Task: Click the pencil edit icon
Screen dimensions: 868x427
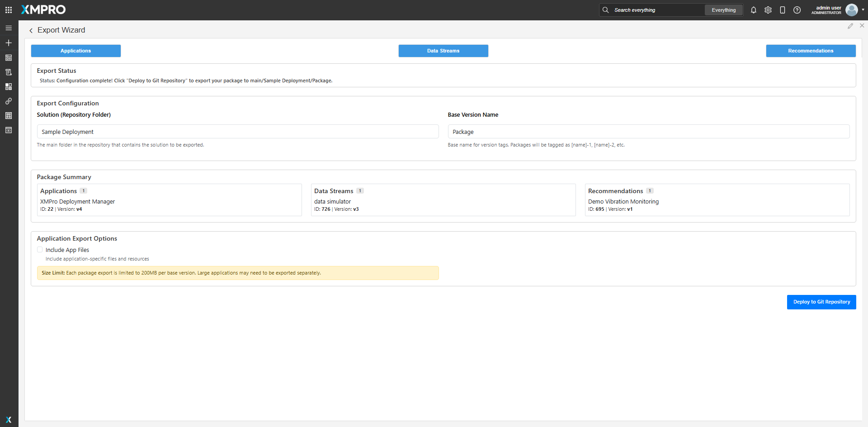Action: 850,26
